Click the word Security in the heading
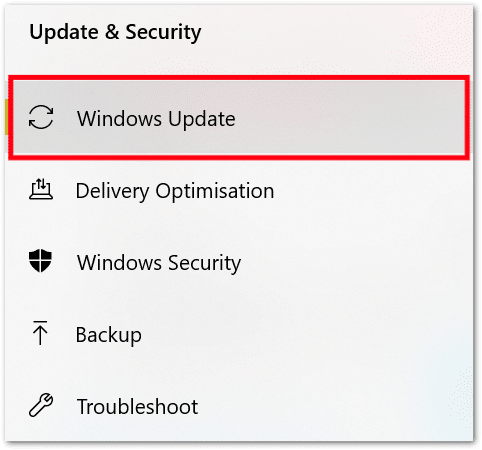Viewport: 482px width, 450px height. click(x=163, y=33)
